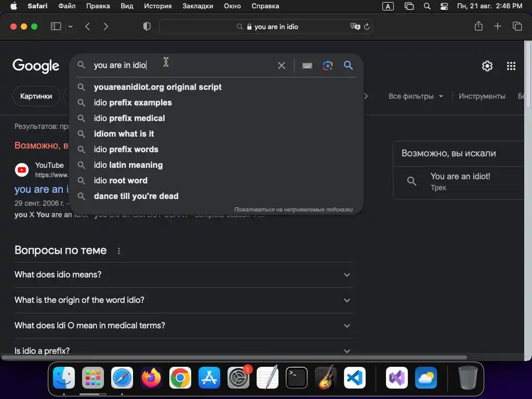Open Spotlight search in menu bar
Screen dimensions: 532x399
click(x=427, y=6)
